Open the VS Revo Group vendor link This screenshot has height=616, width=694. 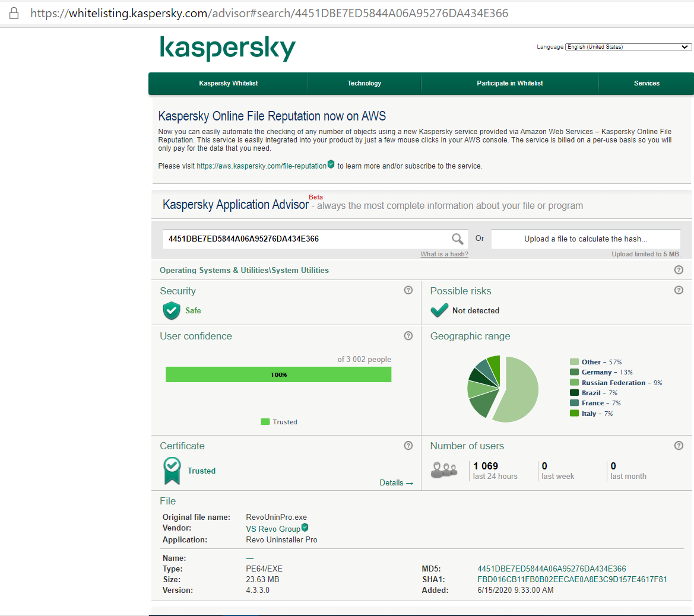pyautogui.click(x=273, y=529)
